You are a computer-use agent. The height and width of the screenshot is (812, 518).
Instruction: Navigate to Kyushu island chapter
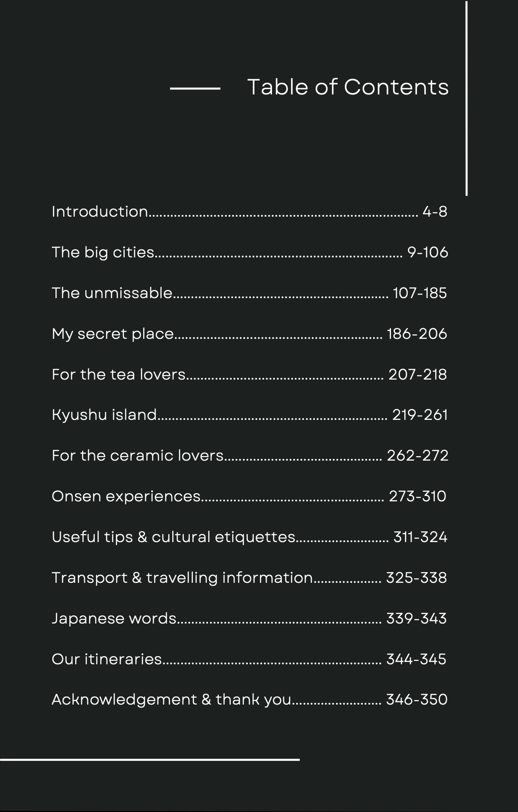104,415
